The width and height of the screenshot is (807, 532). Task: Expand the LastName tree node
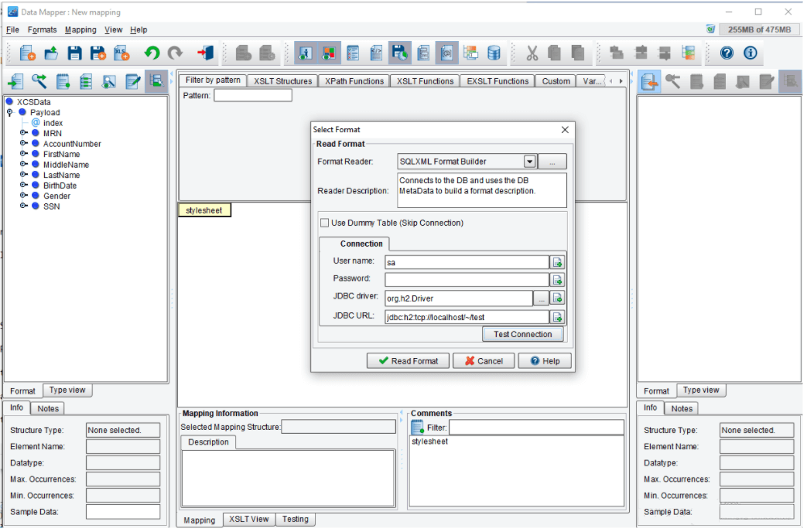(24, 175)
